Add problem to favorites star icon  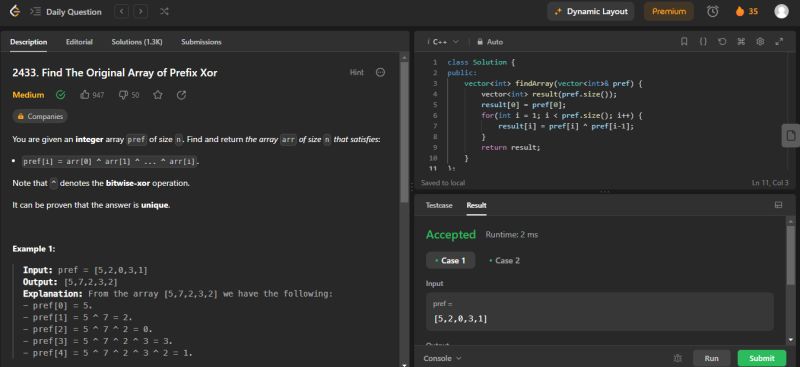coord(158,95)
